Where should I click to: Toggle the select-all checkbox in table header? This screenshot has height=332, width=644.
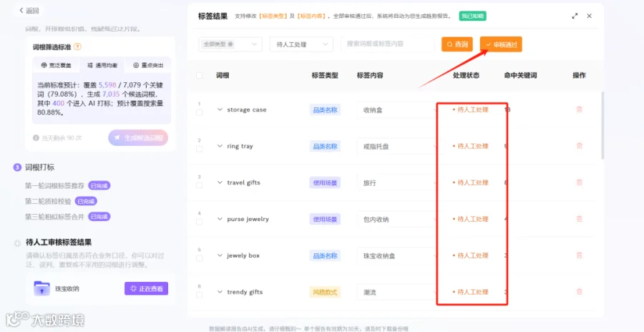pyautogui.click(x=199, y=75)
